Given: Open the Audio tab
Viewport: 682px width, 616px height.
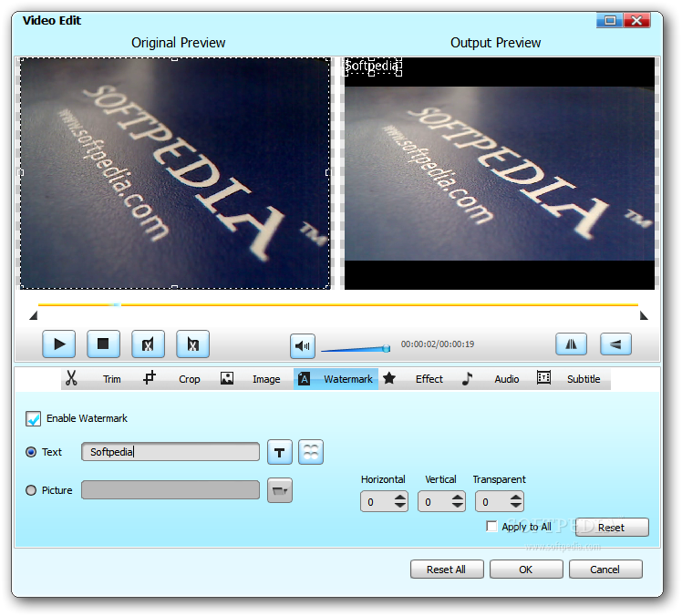Looking at the screenshot, I should click(507, 379).
